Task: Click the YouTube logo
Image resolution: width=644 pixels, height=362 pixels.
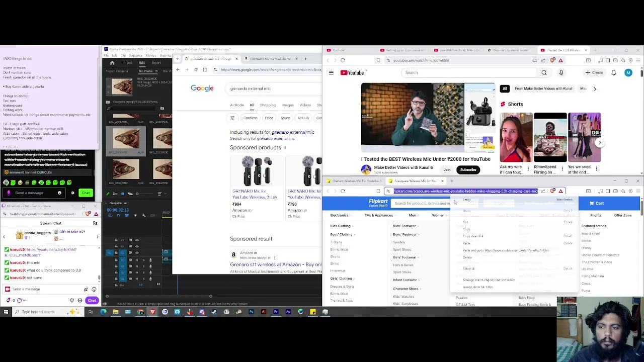Action: pyautogui.click(x=352, y=73)
